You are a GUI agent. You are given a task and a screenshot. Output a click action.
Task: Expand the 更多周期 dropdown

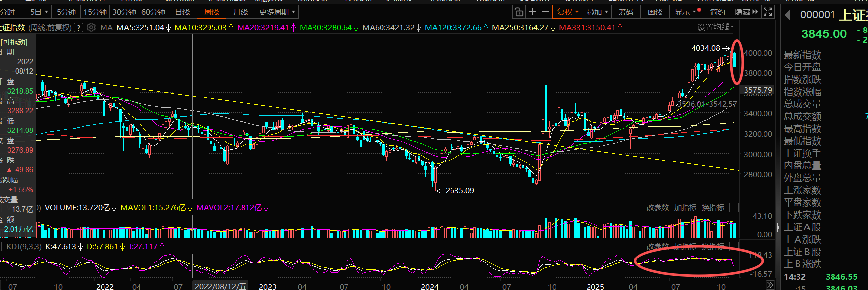277,12
